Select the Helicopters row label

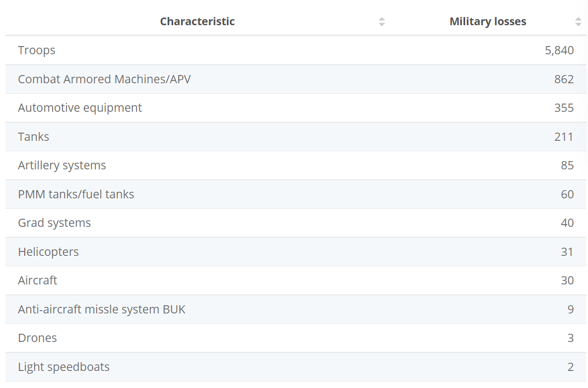48,252
